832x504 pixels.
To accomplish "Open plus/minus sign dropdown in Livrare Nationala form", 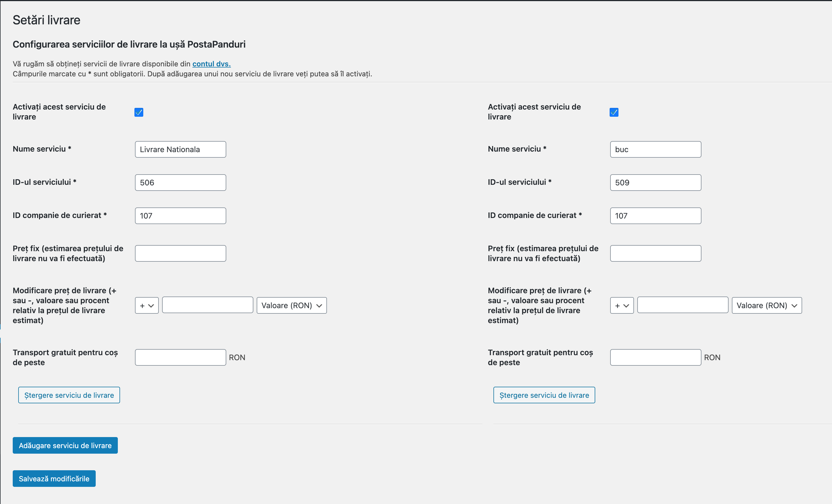I will click(x=147, y=305).
